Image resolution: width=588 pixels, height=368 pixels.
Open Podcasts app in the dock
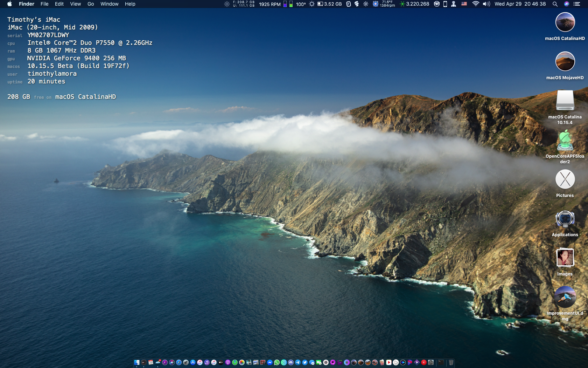pos(228,362)
